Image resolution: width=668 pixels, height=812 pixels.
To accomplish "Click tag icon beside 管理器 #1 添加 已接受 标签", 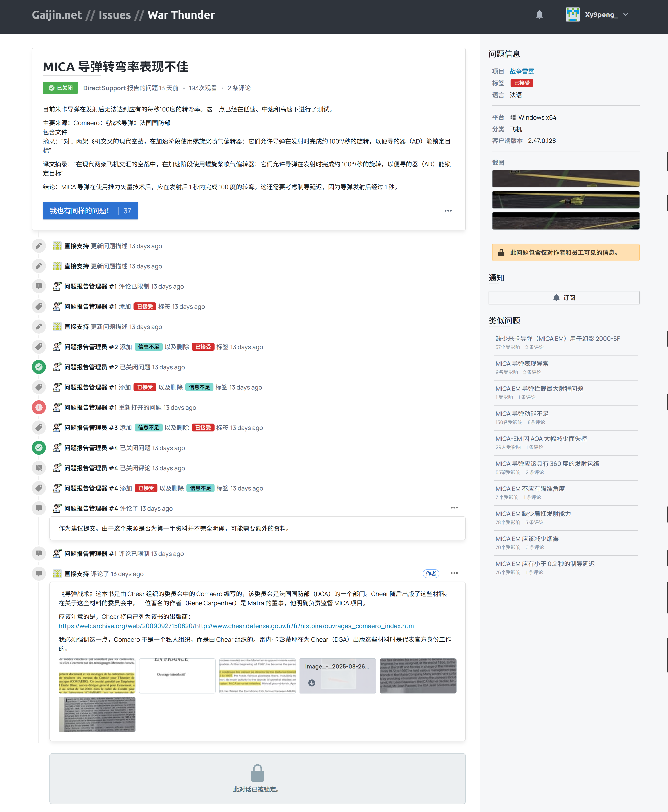I will pyautogui.click(x=39, y=306).
